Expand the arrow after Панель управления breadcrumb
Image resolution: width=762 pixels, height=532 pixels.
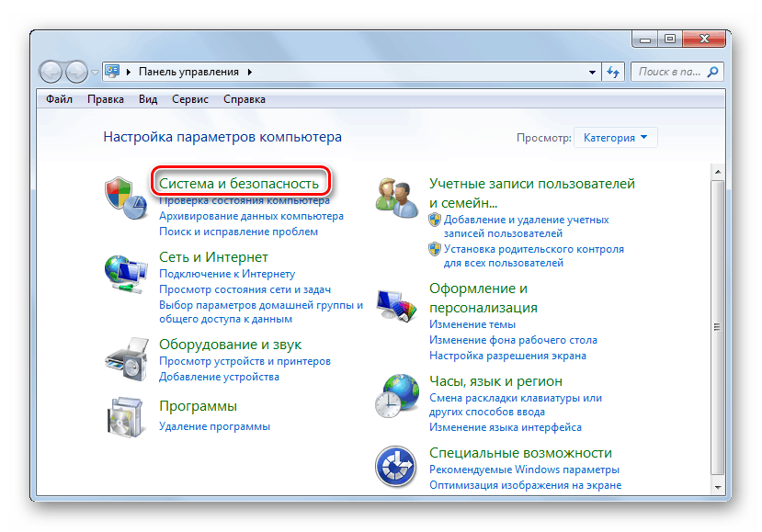(249, 72)
